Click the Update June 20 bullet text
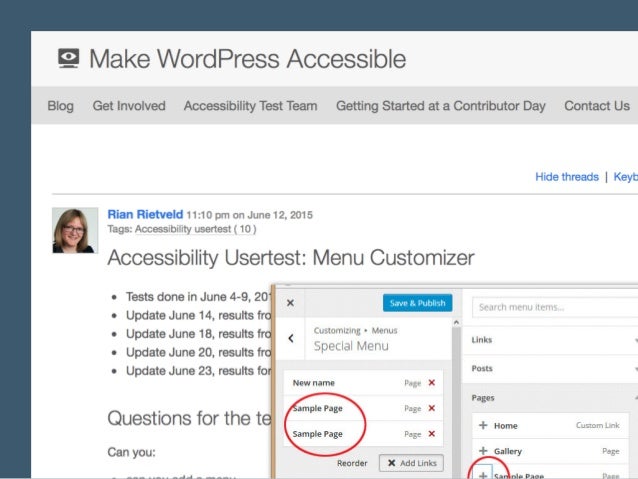The width and height of the screenshot is (638, 479). [199, 352]
